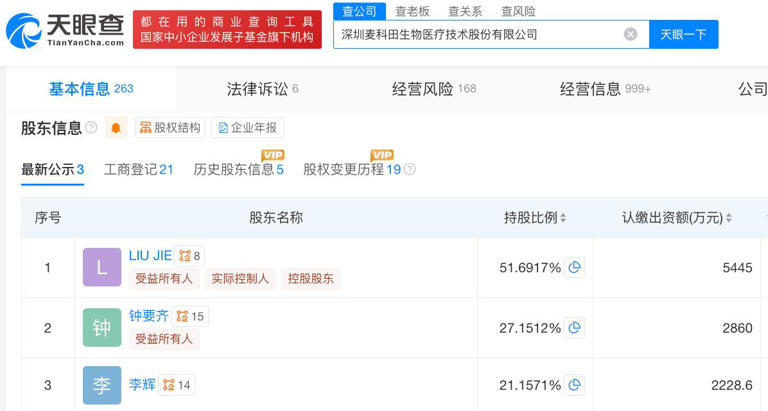Click the TianYanCha logo
Viewport: 768px width, 411px height.
[62, 30]
